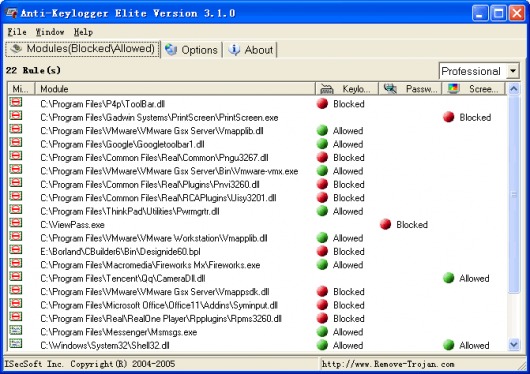Click the green icon beside Msmsgs.exe row
Viewport: 530px width, 374px height.
click(16, 330)
